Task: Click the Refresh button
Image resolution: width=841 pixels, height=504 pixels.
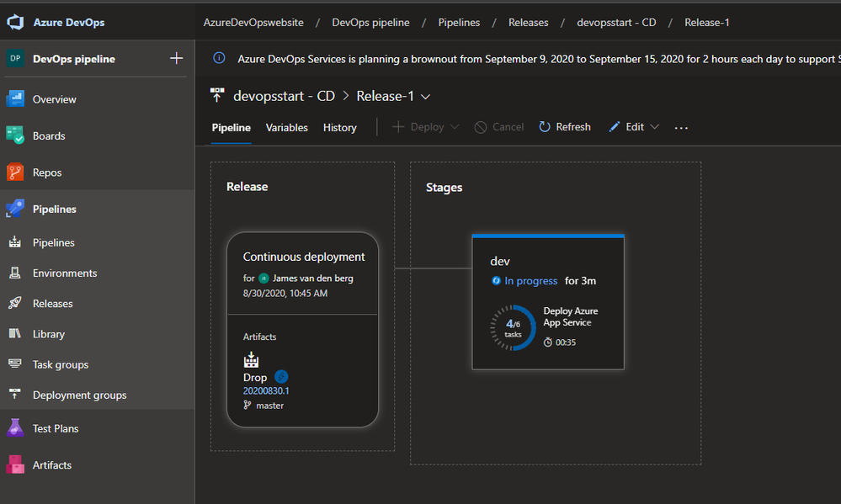Action: tap(565, 127)
